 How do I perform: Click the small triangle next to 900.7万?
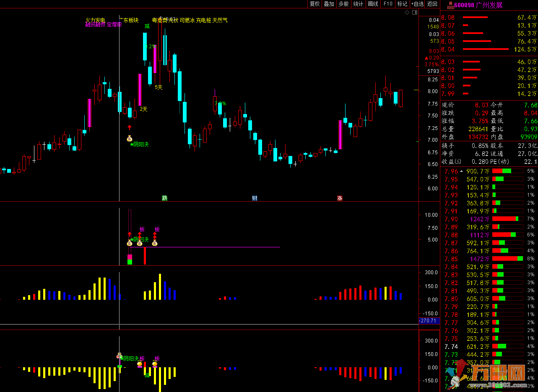coord(462,171)
